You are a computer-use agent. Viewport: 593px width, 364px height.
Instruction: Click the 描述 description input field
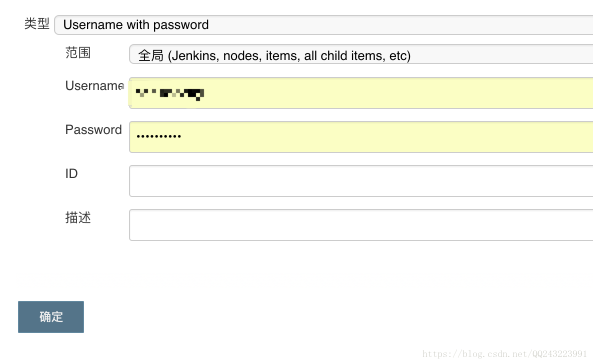click(360, 225)
